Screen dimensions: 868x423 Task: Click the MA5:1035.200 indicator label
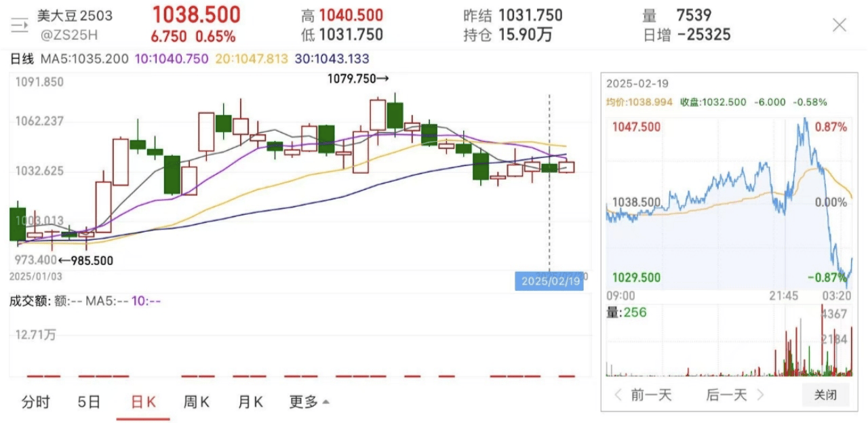pyautogui.click(x=85, y=60)
